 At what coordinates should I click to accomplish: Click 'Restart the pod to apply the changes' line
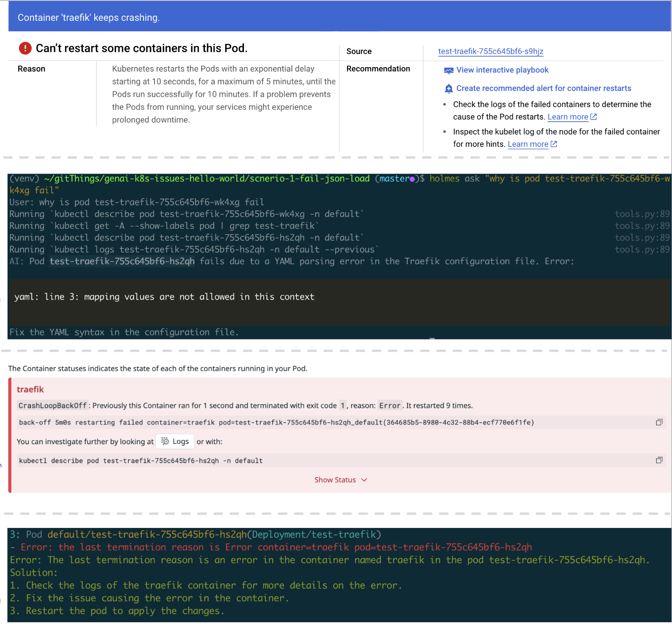117,611
